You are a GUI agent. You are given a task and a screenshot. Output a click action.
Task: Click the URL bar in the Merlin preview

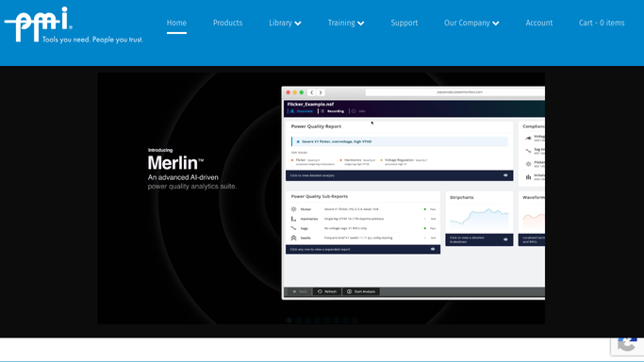coord(455,92)
